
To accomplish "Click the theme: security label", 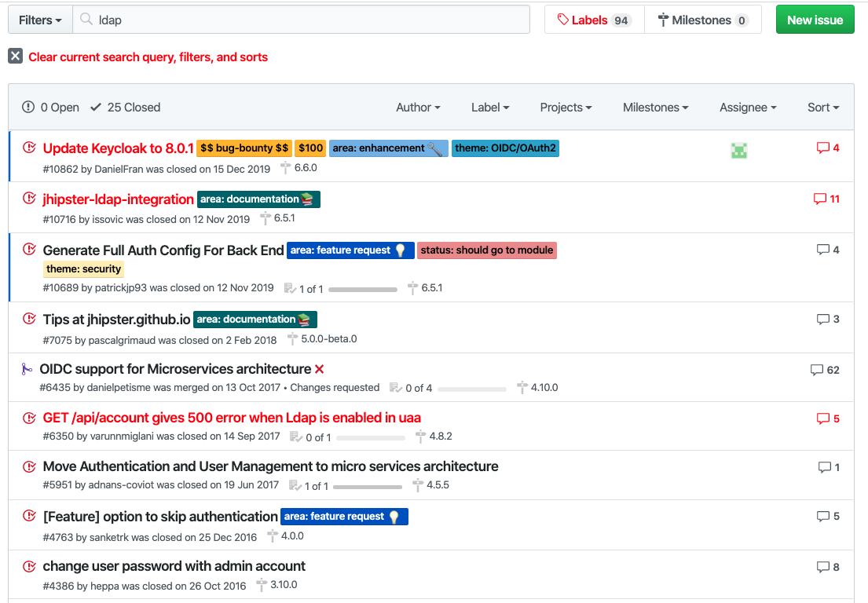I will pos(83,269).
